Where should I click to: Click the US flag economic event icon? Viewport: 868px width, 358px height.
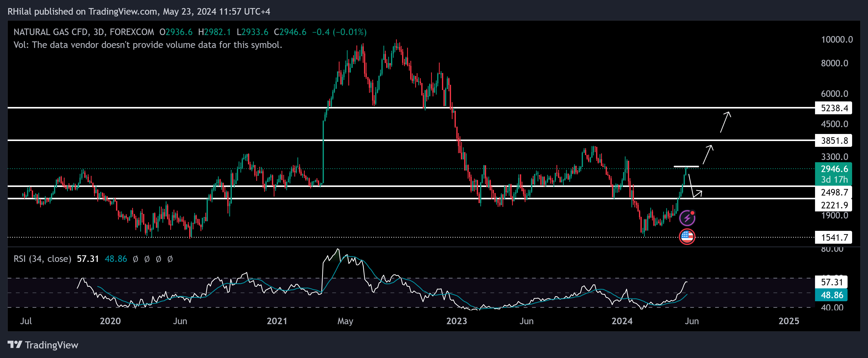click(x=687, y=237)
